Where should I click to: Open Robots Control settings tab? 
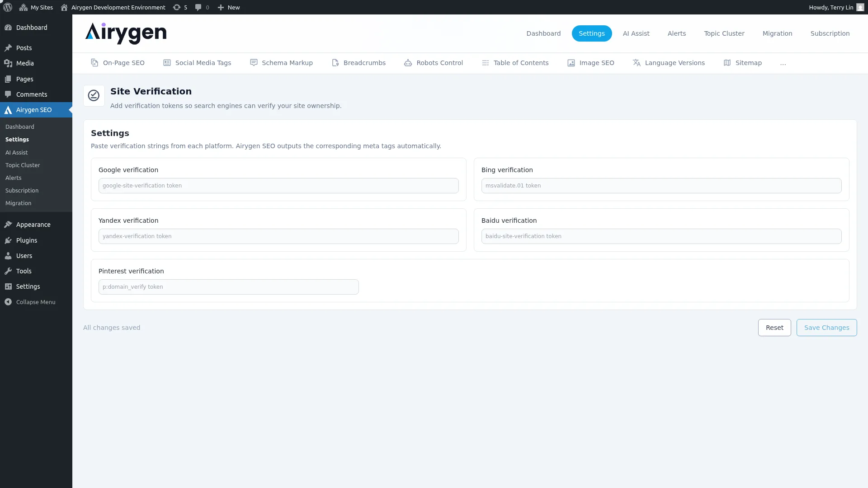point(434,63)
